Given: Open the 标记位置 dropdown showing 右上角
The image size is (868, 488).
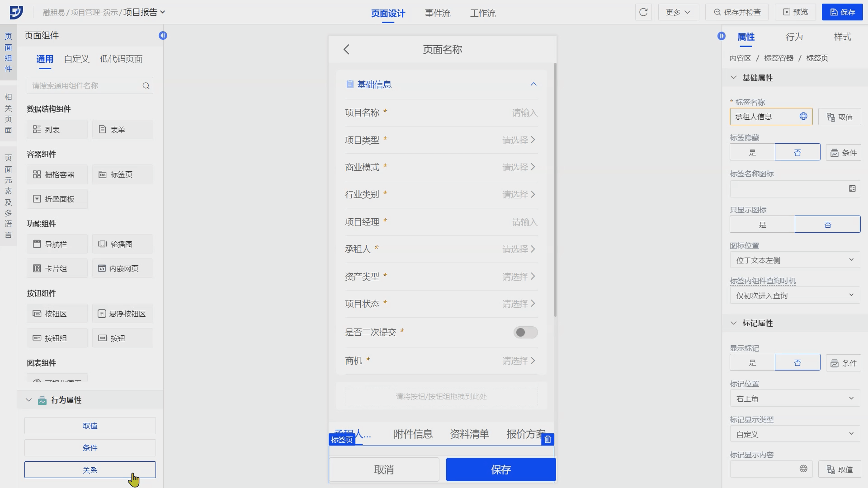Looking at the screenshot, I should pos(795,399).
